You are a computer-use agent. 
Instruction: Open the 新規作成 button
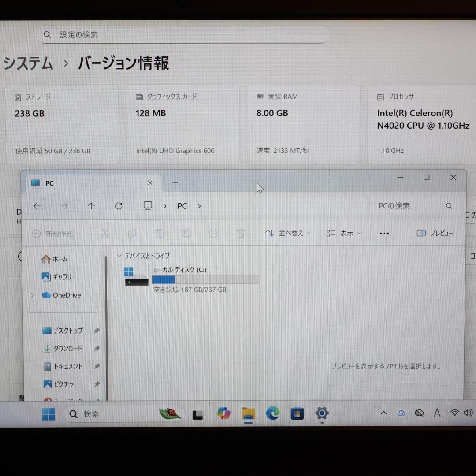click(56, 233)
